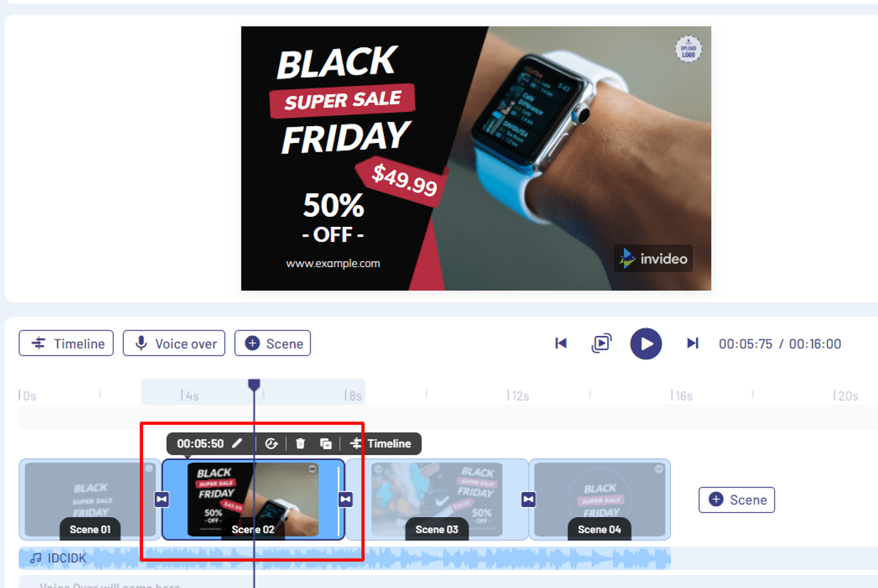
Task: Click the scene speed/replace icon in popup toolbar
Action: [271, 444]
